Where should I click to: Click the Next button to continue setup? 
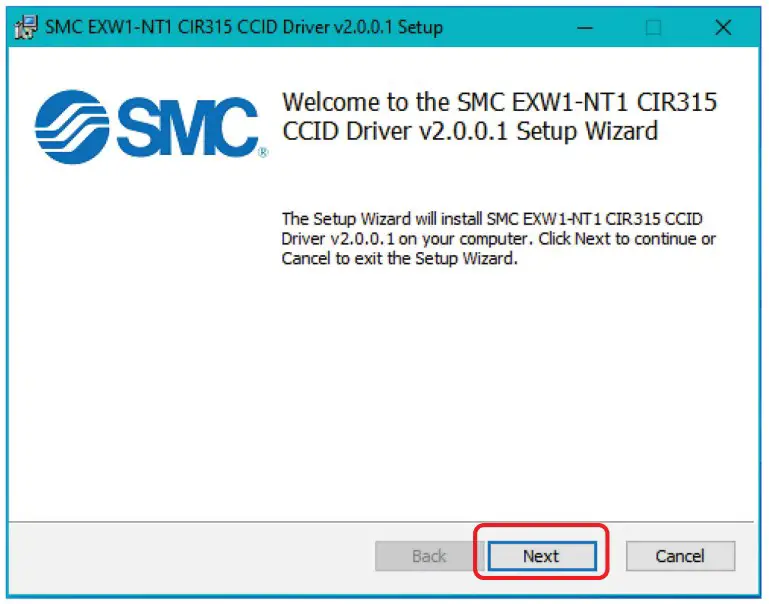point(542,556)
